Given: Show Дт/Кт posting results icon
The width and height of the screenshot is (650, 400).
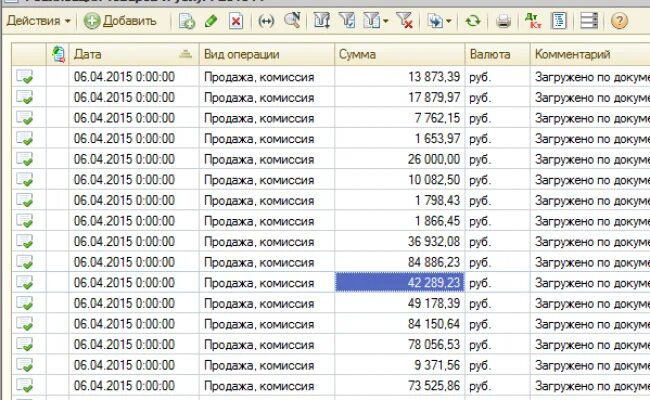Looking at the screenshot, I should point(533,20).
